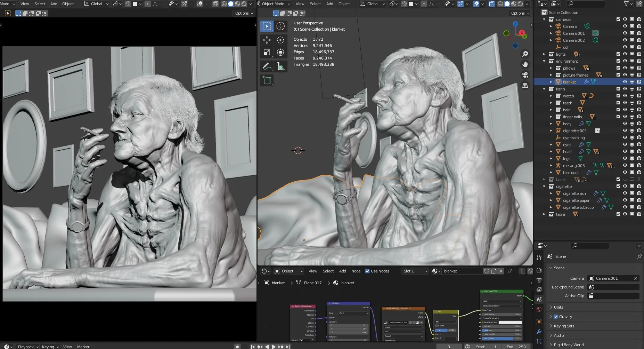Click the pan view hand icon
644x349 pixels.
click(525, 64)
